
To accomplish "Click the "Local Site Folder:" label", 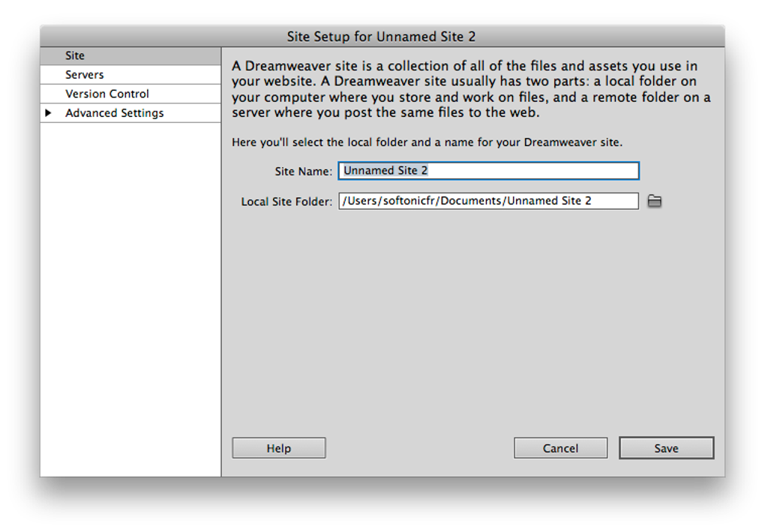I will [x=286, y=202].
